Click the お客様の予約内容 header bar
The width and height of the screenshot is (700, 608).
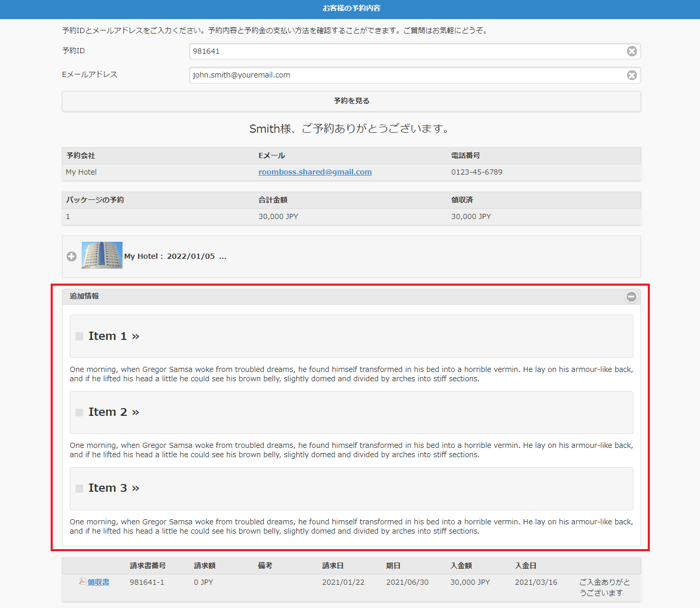[351, 8]
